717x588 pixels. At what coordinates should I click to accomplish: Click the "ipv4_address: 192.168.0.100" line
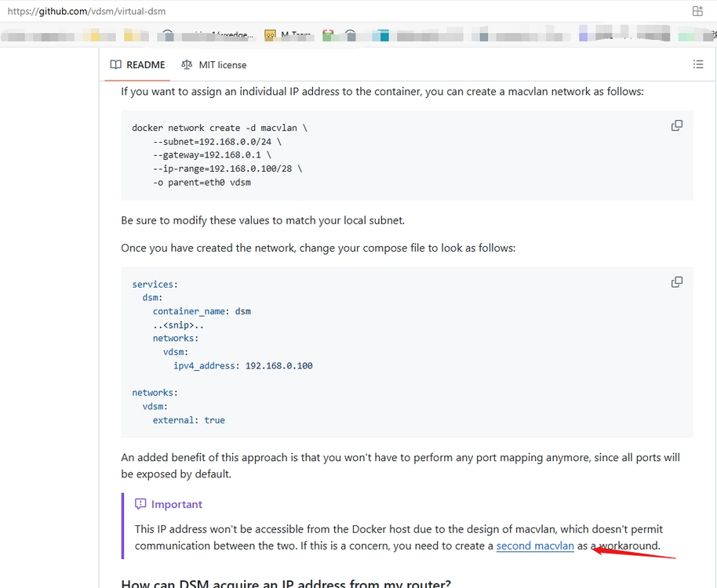coord(243,365)
